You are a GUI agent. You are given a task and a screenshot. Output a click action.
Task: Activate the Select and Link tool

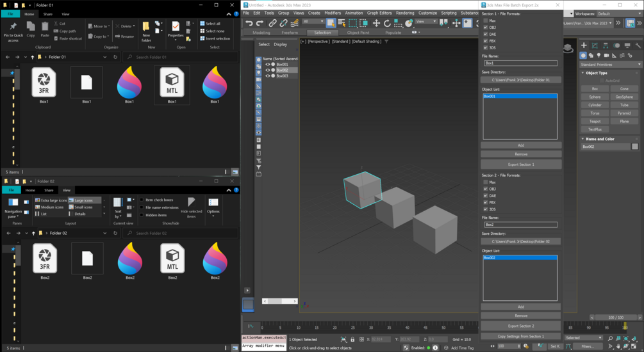click(272, 23)
